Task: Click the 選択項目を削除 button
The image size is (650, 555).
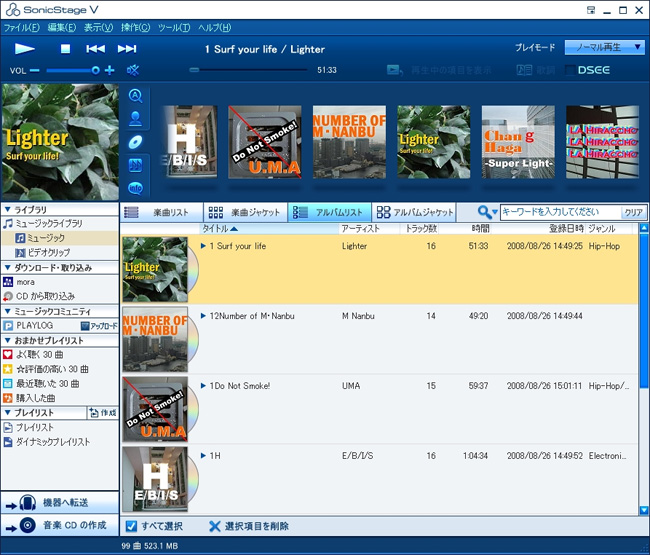Action: coord(249,526)
